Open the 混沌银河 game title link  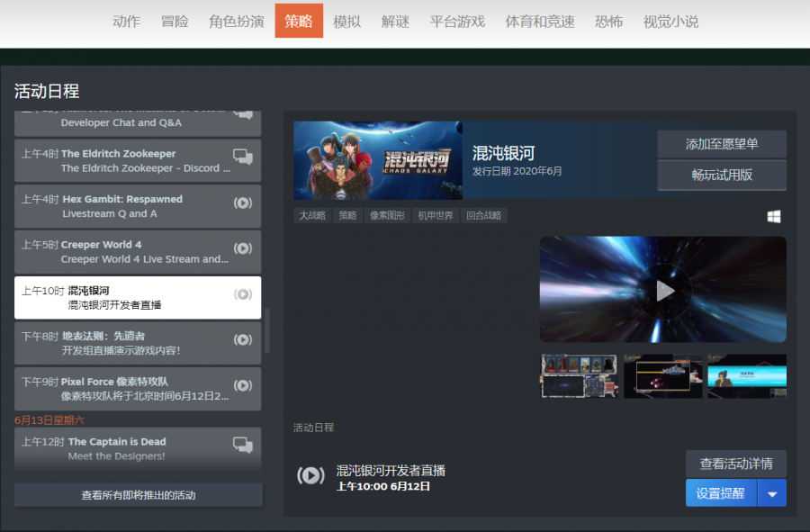[x=503, y=153]
